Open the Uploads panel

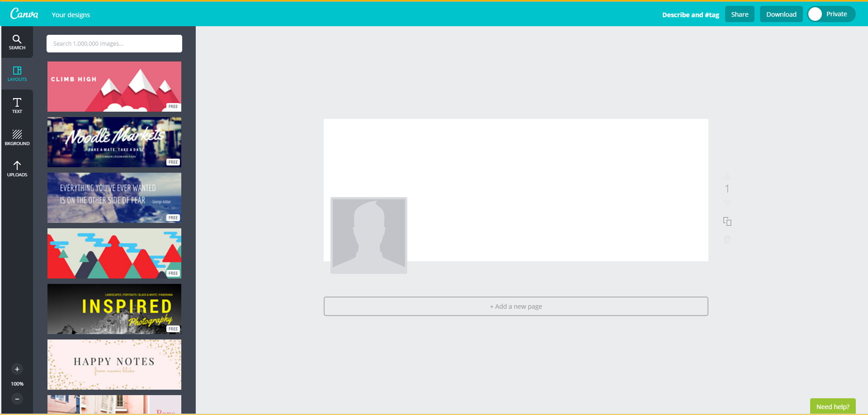(17, 169)
